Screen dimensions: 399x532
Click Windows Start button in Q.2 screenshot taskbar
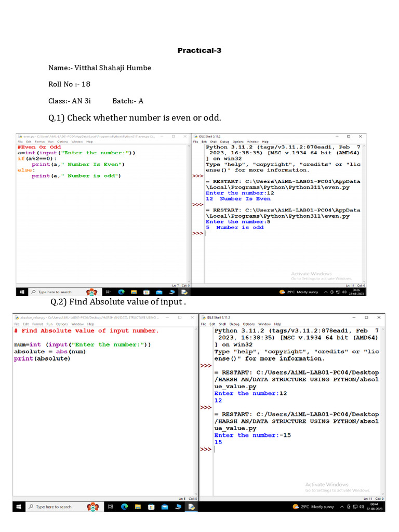pos(18,507)
